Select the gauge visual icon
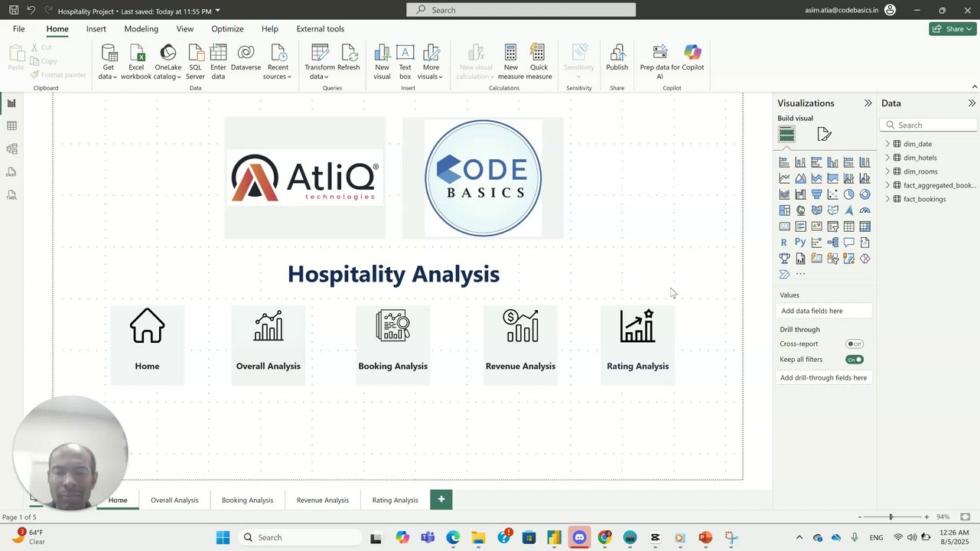980x551 pixels. tap(864, 210)
